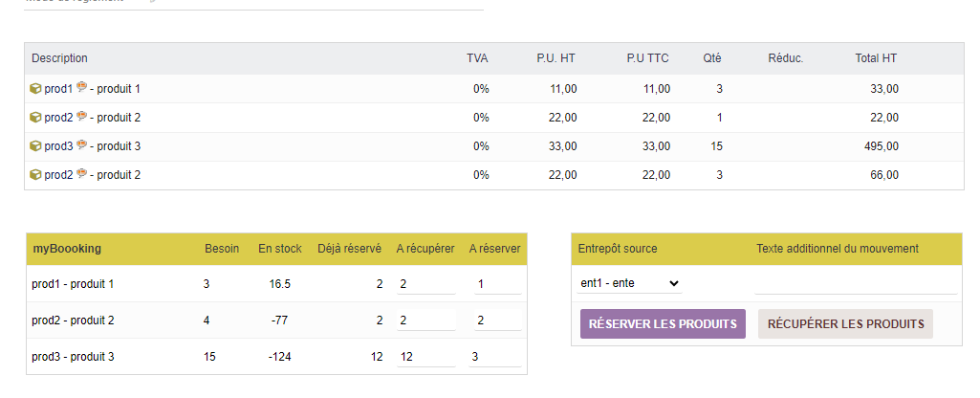
Task: Click comment bubble in the last prod2 row
Action: (81, 174)
